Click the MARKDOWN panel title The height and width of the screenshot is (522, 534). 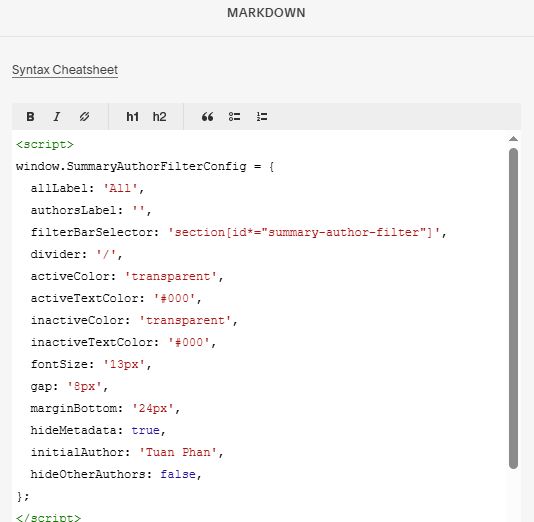coord(266,13)
